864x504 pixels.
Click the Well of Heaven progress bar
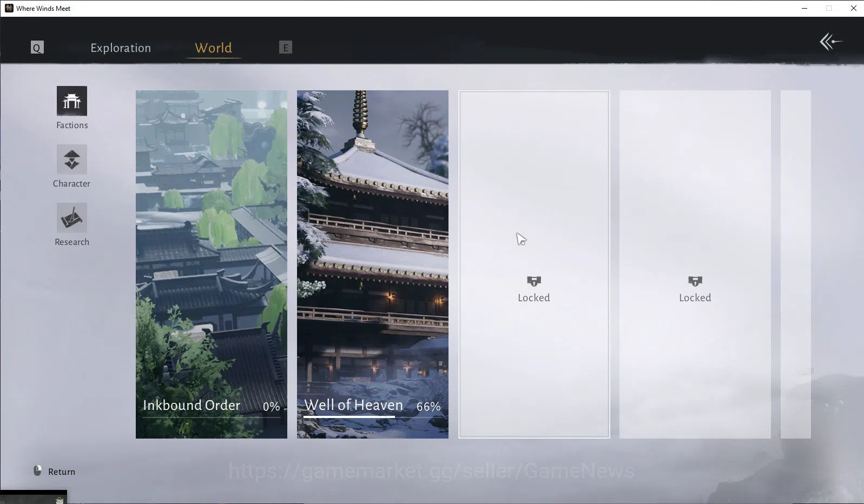[x=372, y=417]
